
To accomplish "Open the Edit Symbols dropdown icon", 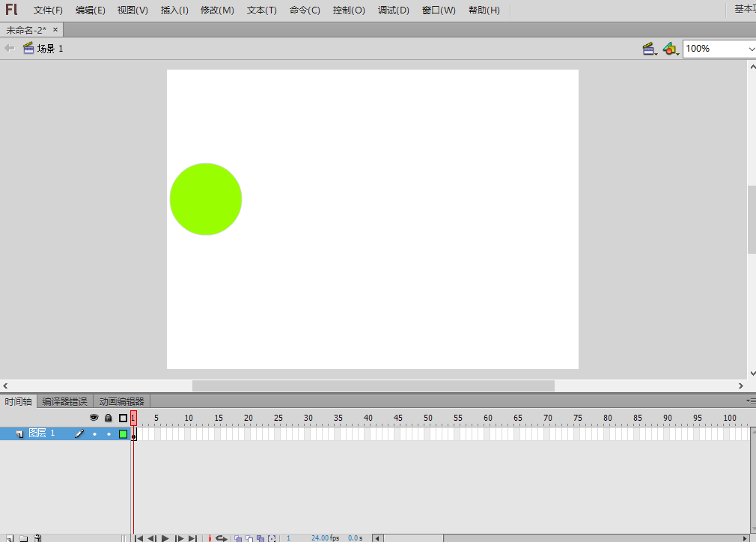I will [671, 49].
